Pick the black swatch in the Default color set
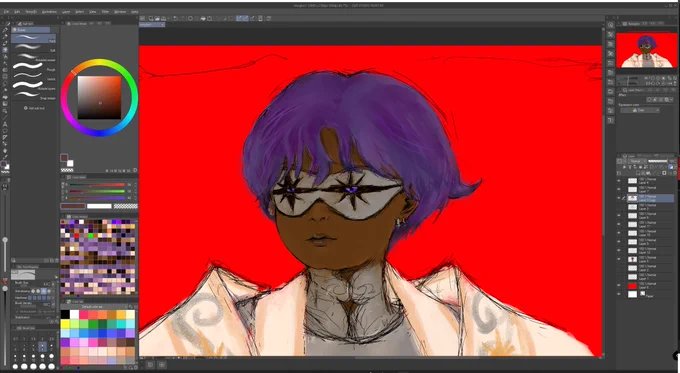680x373 pixels. point(65,314)
